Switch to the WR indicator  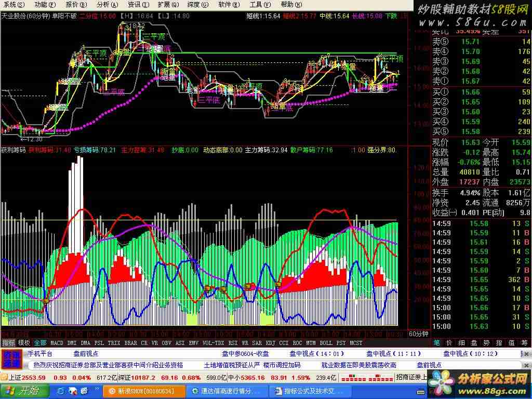pos(245,343)
